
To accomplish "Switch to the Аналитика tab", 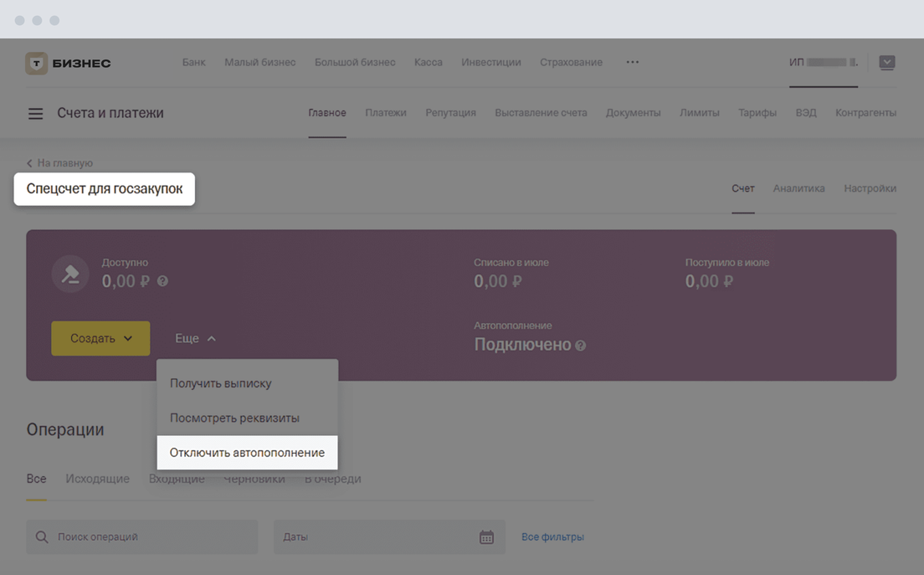I will [x=798, y=188].
